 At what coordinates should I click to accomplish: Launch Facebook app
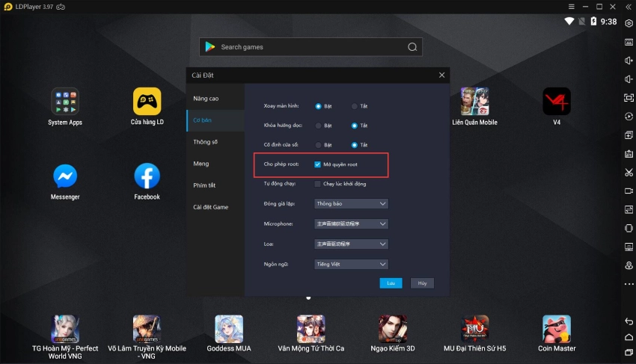click(147, 176)
